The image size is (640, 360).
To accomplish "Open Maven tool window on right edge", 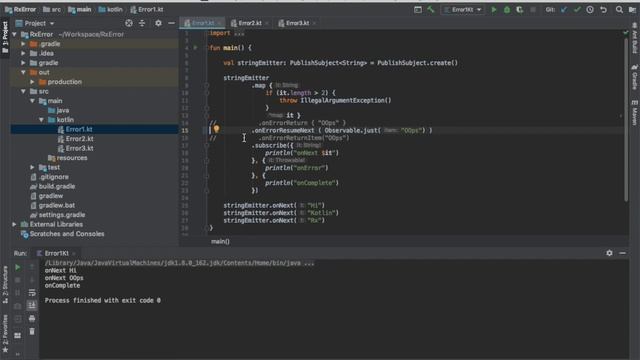I will click(x=635, y=113).
